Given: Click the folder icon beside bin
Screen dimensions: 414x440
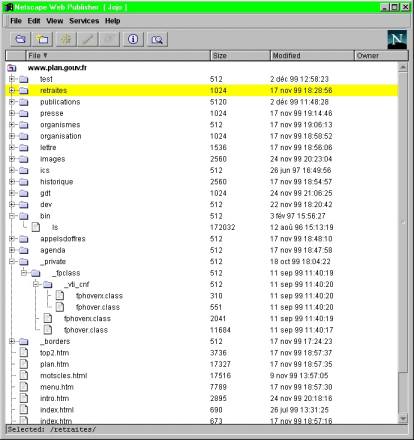Looking at the screenshot, I should [24, 216].
